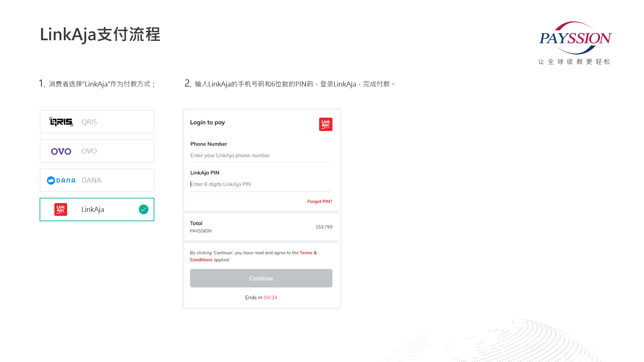Click the step 1 description text

tap(97, 83)
